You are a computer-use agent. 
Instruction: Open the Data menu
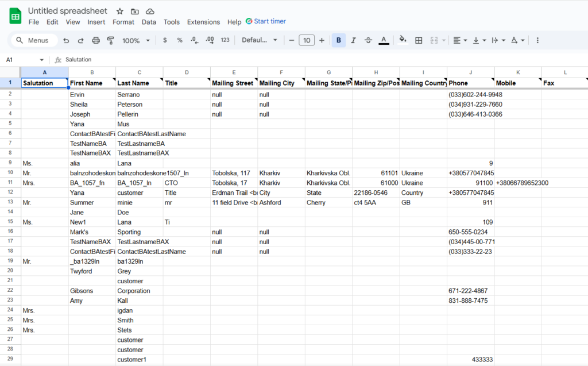(x=149, y=22)
